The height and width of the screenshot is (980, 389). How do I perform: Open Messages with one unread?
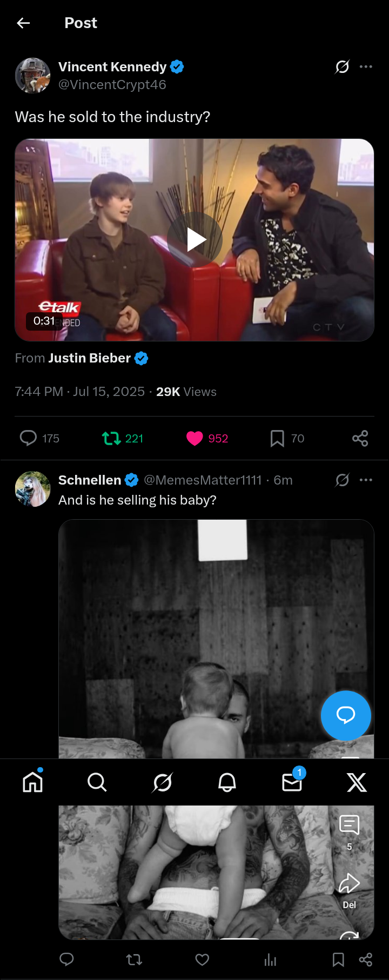pyautogui.click(x=292, y=782)
